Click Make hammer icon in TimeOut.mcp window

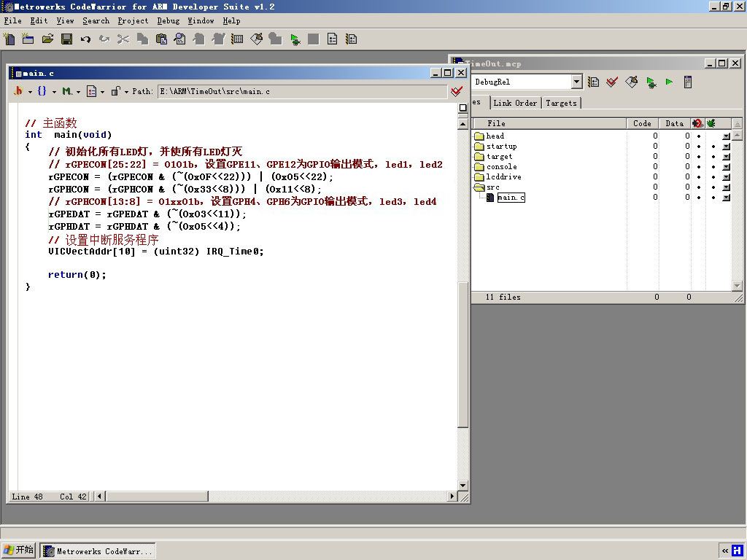(x=631, y=82)
